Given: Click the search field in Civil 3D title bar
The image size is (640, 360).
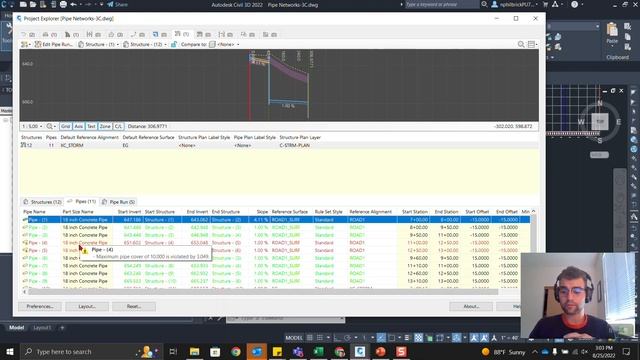Looking at the screenshot, I should [x=442, y=4].
